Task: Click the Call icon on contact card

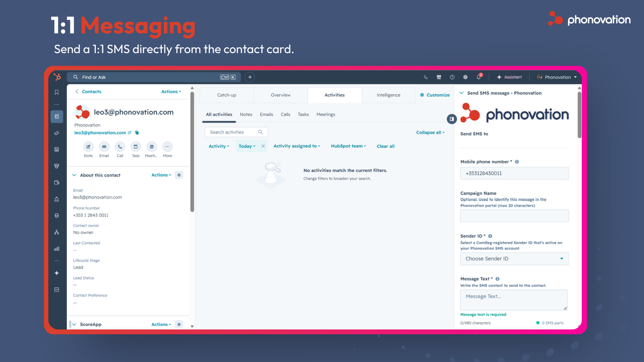Action: click(x=120, y=147)
